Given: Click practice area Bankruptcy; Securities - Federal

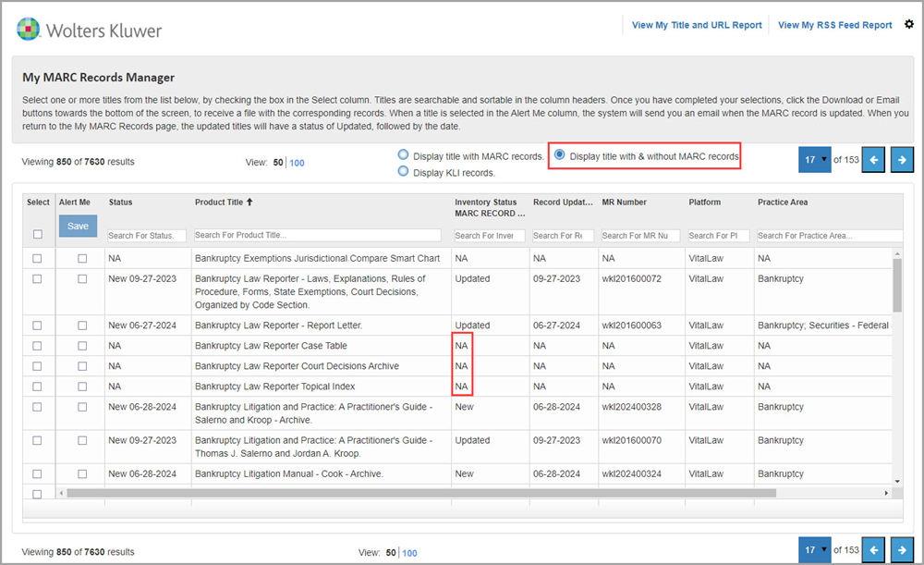Looking at the screenshot, I should click(x=823, y=325).
